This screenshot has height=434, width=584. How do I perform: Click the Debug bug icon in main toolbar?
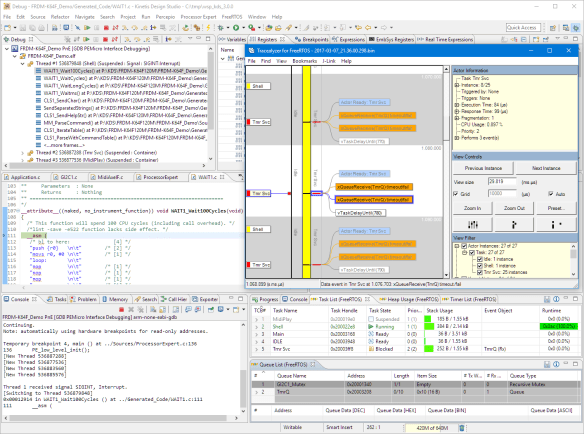pos(220,28)
